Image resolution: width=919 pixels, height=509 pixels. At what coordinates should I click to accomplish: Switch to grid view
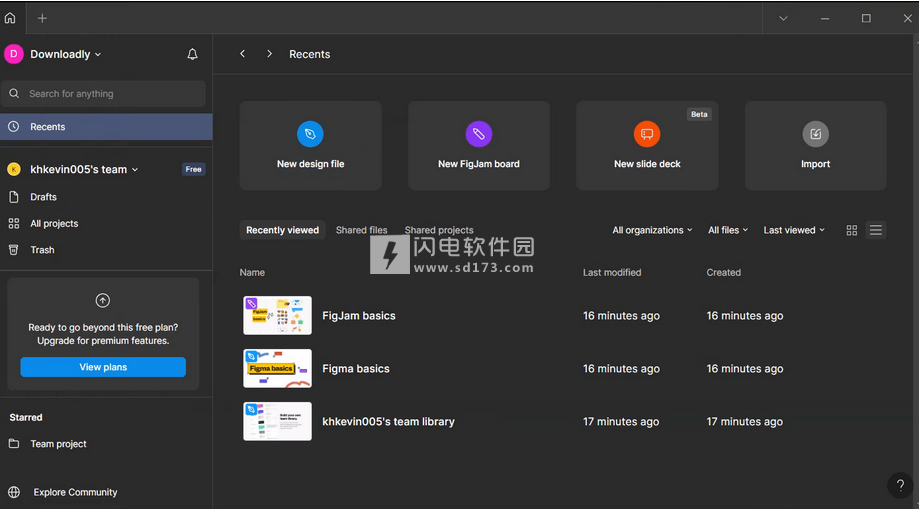(x=852, y=230)
